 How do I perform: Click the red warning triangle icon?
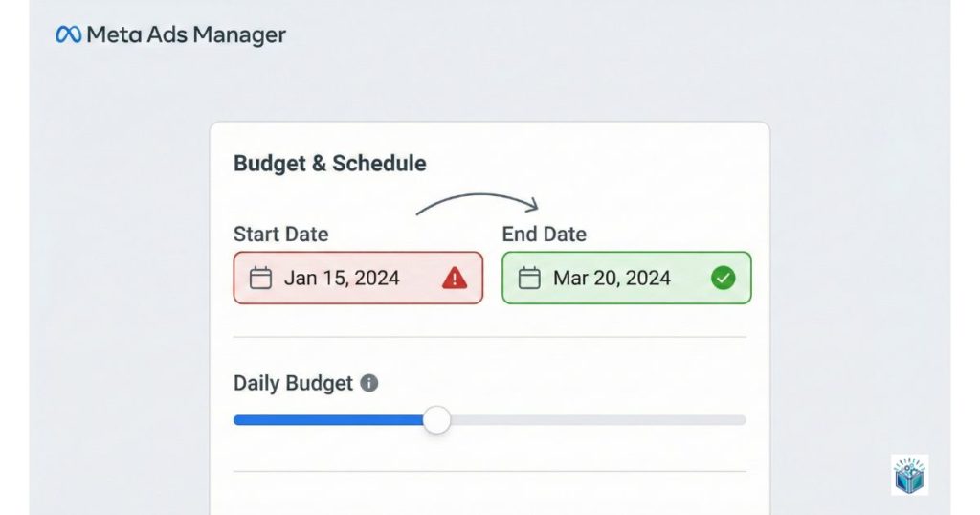tap(455, 279)
